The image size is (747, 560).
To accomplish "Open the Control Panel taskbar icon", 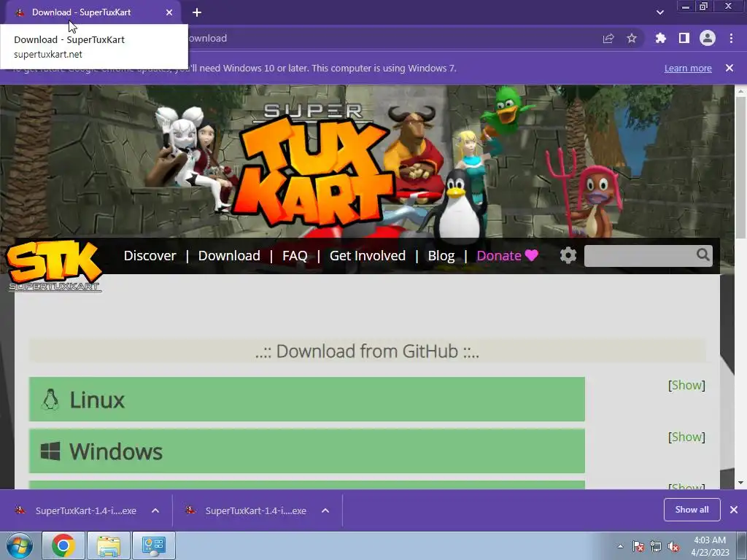I will [x=153, y=545].
